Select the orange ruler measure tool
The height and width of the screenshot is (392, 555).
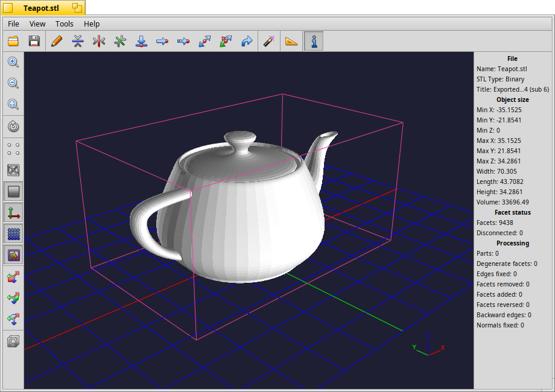(291, 41)
